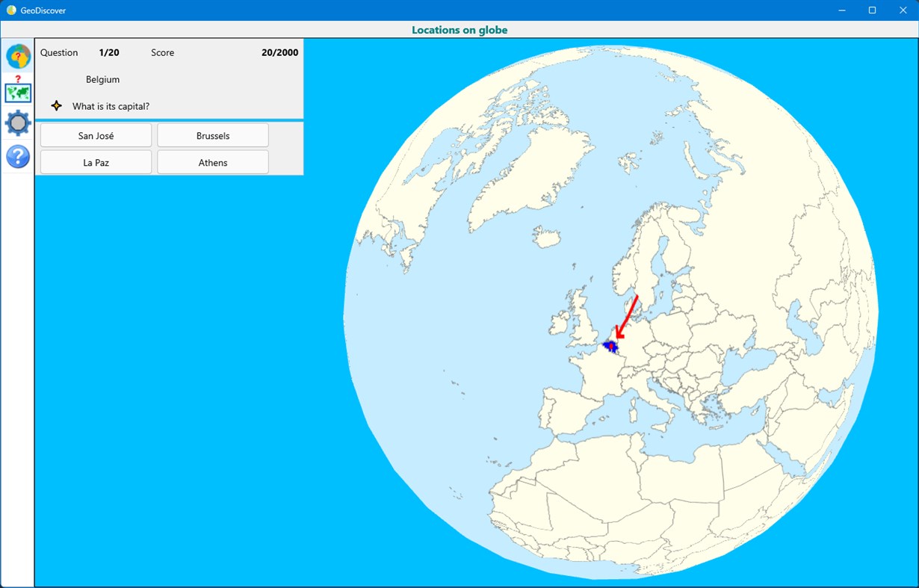This screenshot has height=588, width=919.
Task: Click the highlighted Belgium on the globe
Action: pyautogui.click(x=611, y=346)
